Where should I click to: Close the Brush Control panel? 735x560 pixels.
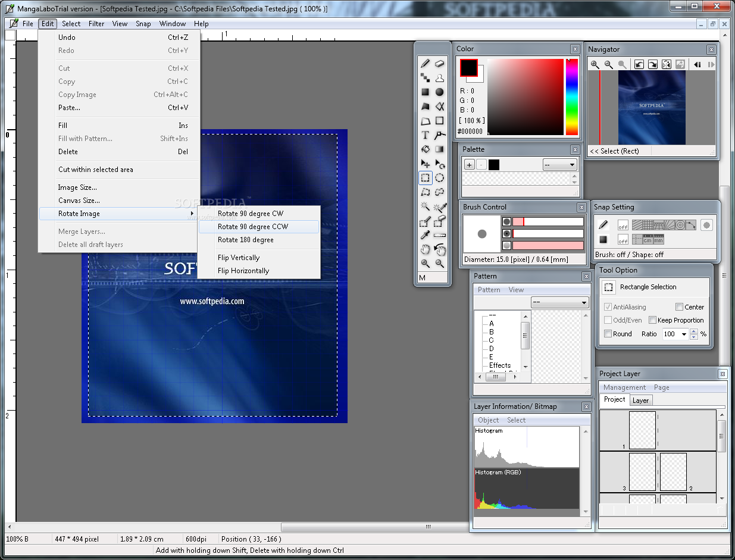581,207
